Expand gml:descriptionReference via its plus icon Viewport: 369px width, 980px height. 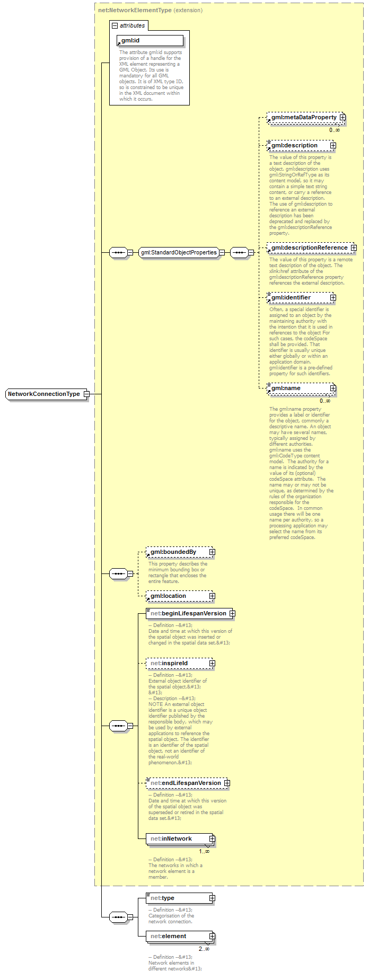(354, 248)
